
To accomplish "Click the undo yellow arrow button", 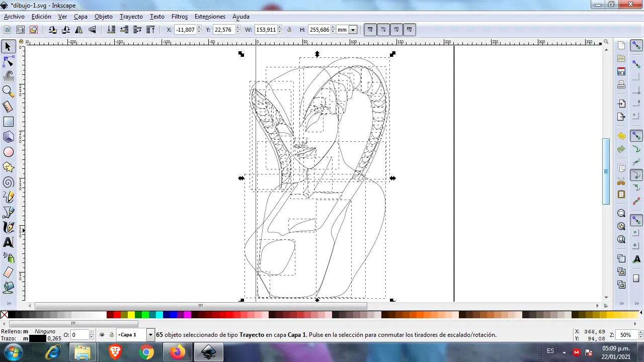I will [621, 136].
